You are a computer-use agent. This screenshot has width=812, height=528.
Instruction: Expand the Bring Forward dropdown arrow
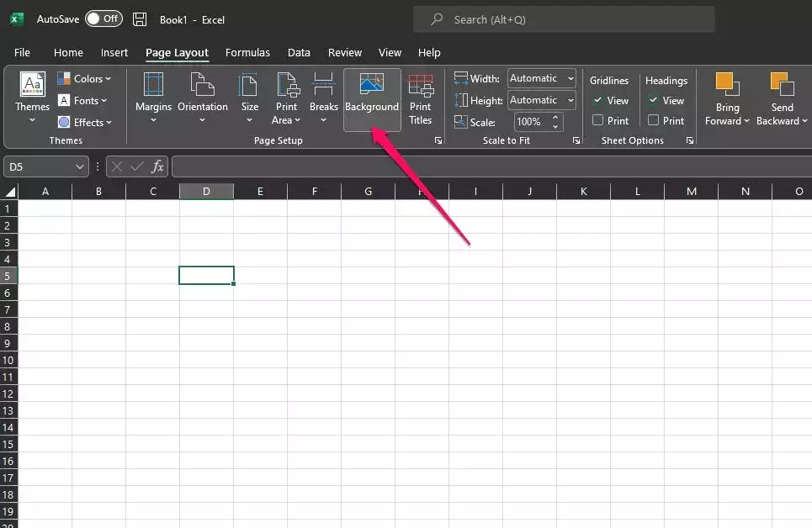click(x=746, y=121)
